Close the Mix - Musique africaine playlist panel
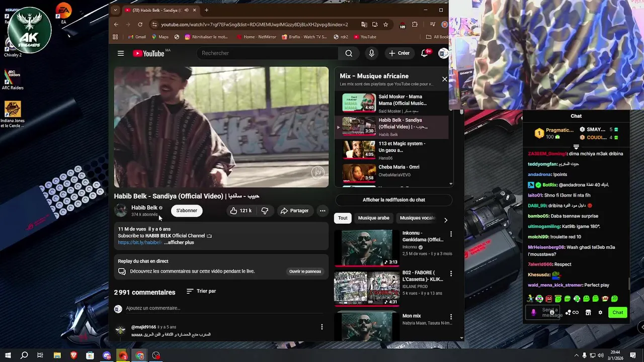This screenshot has height=362, width=644. [x=444, y=79]
